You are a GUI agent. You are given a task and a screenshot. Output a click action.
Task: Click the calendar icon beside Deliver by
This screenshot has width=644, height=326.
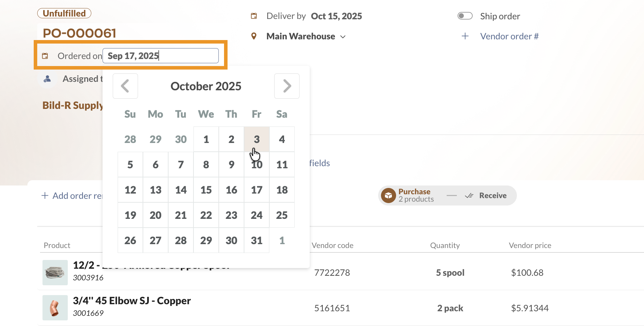click(254, 16)
